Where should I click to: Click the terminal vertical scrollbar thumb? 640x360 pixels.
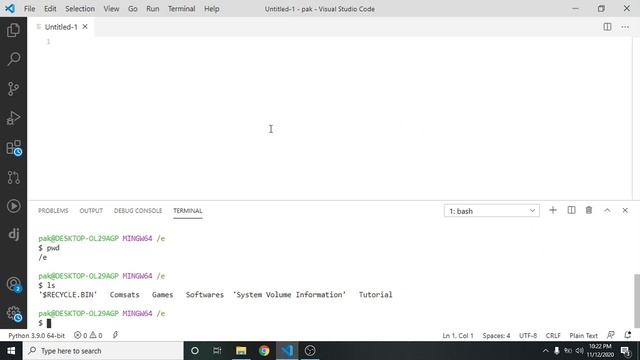[636, 300]
